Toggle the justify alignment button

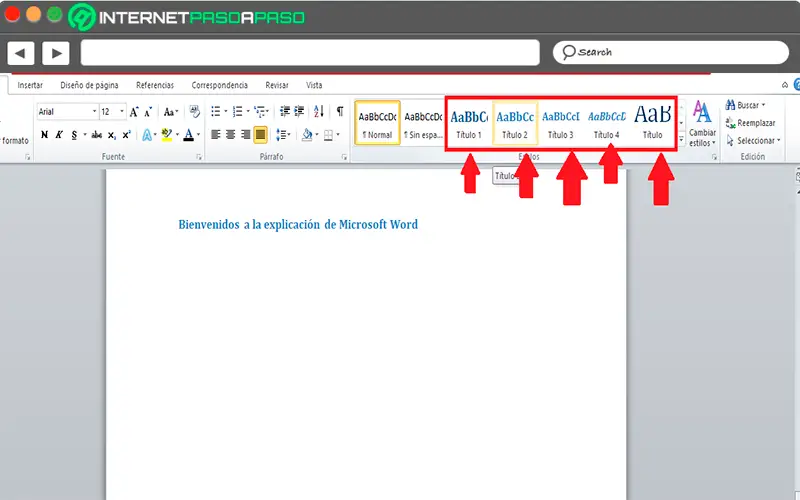(260, 135)
